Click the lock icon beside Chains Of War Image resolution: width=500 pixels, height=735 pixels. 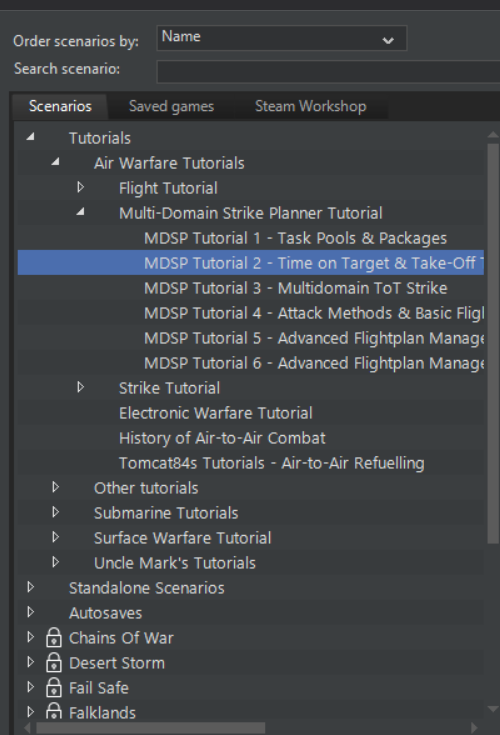[x=54, y=638]
